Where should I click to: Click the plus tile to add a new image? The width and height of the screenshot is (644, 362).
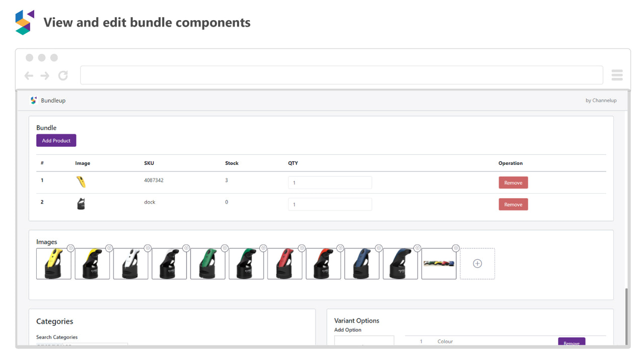click(477, 263)
